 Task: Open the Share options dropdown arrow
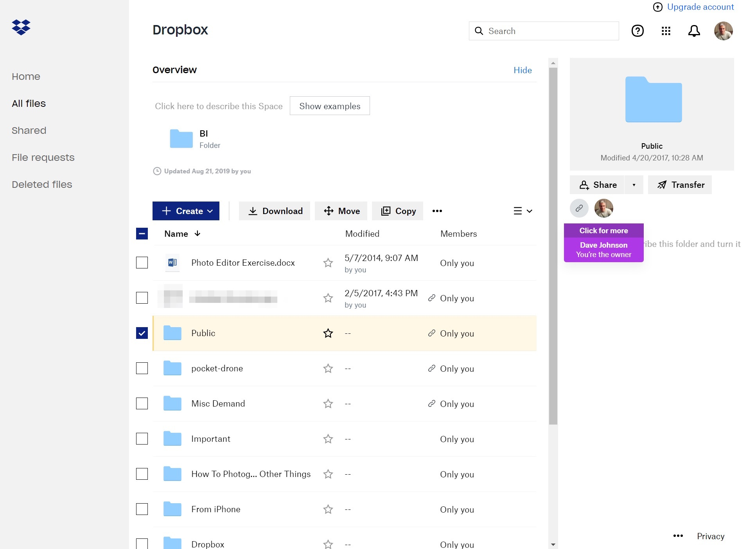click(634, 185)
